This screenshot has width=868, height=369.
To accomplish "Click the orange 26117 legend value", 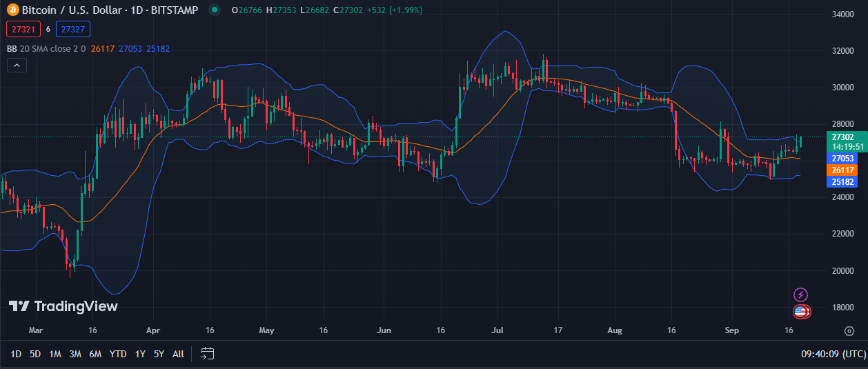I will (102, 49).
